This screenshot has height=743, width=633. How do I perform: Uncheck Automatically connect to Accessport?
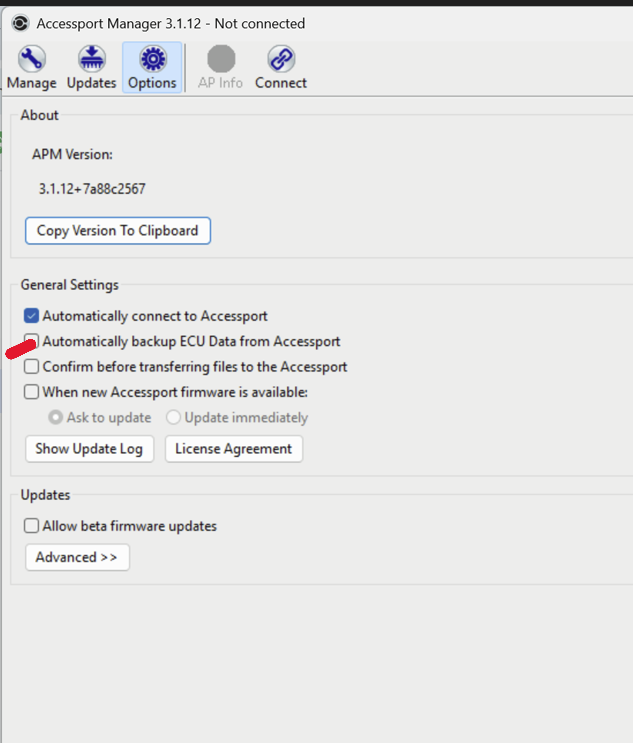(x=31, y=316)
